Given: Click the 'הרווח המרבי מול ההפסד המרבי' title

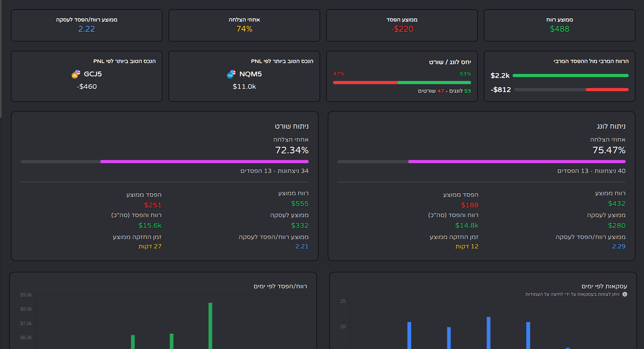Looking at the screenshot, I should pos(591,61).
